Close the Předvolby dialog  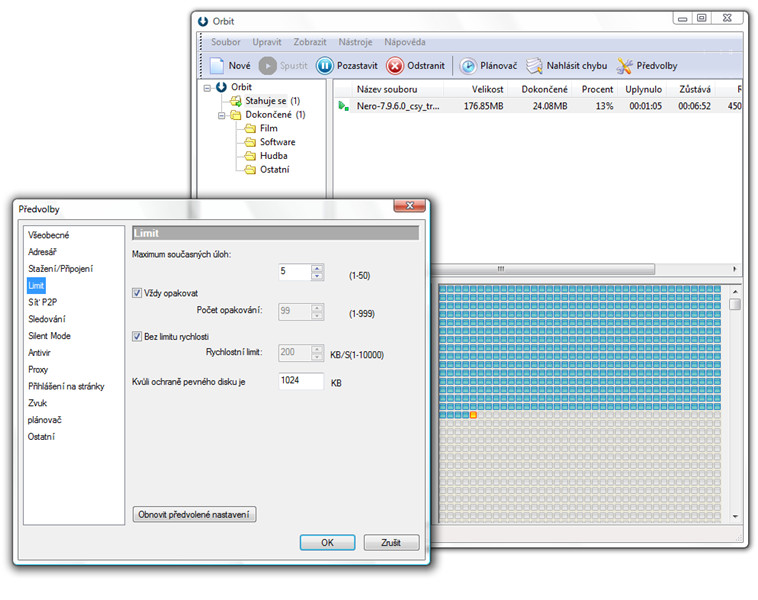click(x=409, y=205)
